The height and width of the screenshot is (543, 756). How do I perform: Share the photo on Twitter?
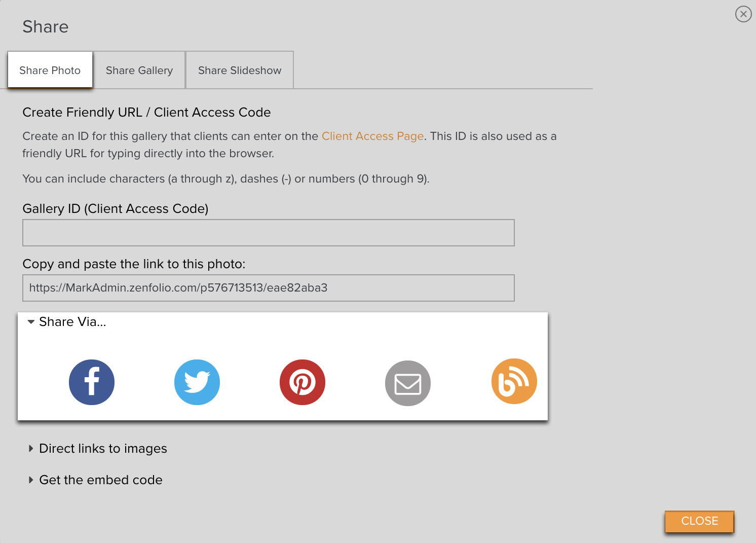click(197, 382)
